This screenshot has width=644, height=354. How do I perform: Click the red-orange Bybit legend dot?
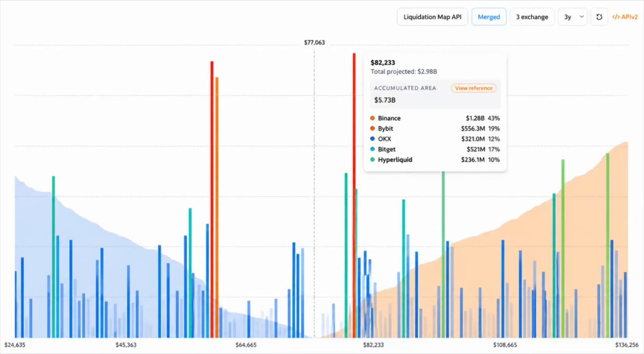pos(372,129)
